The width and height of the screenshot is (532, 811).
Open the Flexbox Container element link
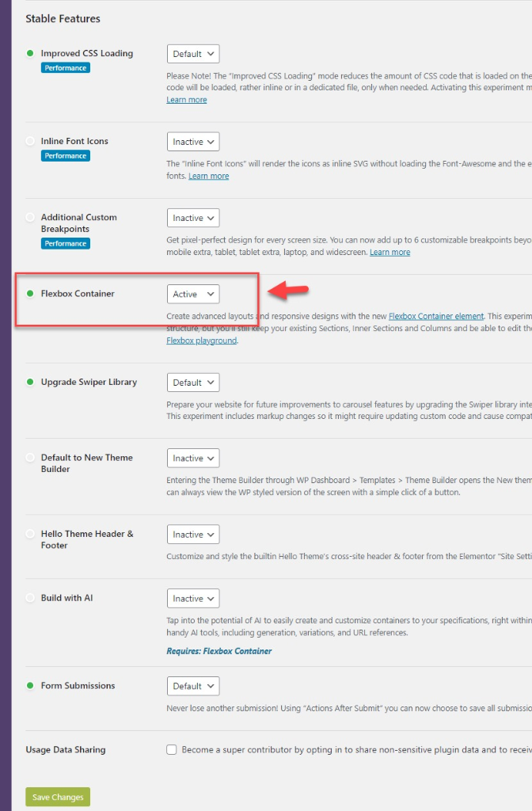(x=436, y=316)
